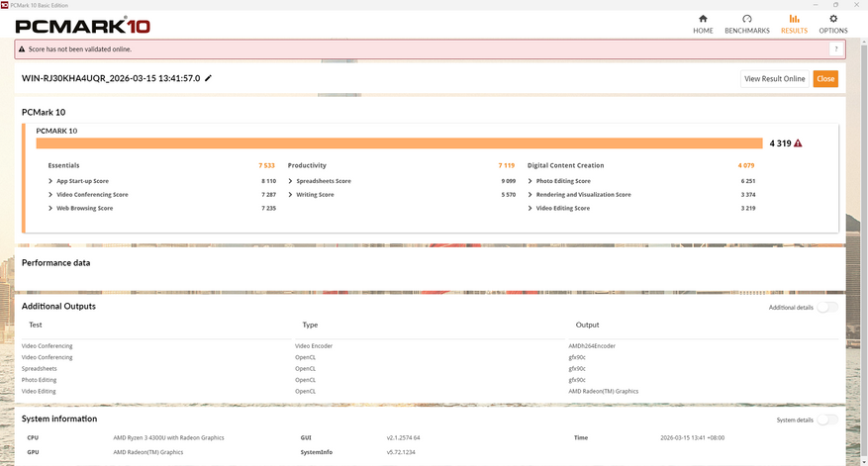868x466 pixels.
Task: Click the Type column header
Action: click(310, 325)
